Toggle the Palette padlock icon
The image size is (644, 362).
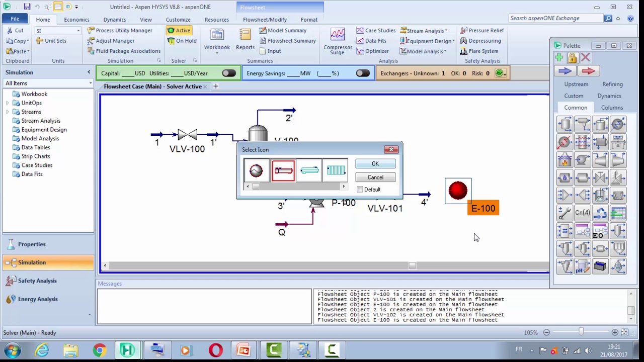[572, 57]
